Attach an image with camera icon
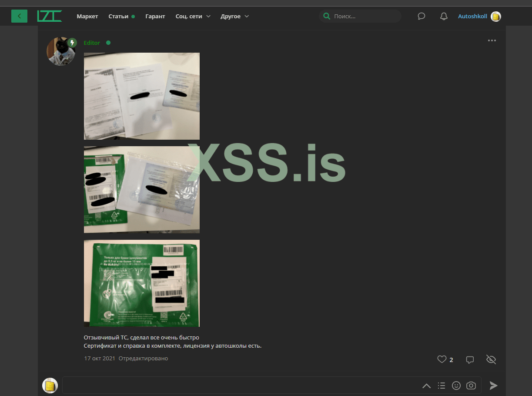The image size is (532, 396). [471, 386]
